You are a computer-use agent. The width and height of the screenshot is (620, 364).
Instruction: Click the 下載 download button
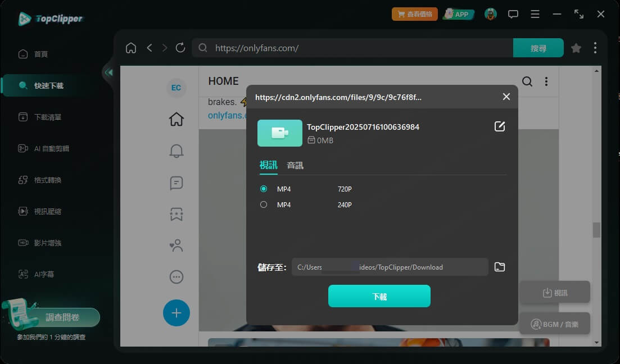tap(379, 296)
